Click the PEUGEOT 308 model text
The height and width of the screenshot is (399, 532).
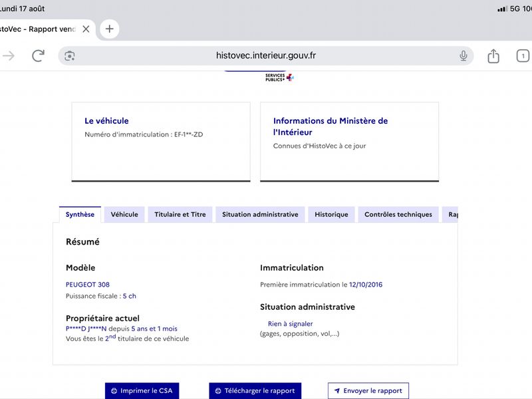point(88,285)
